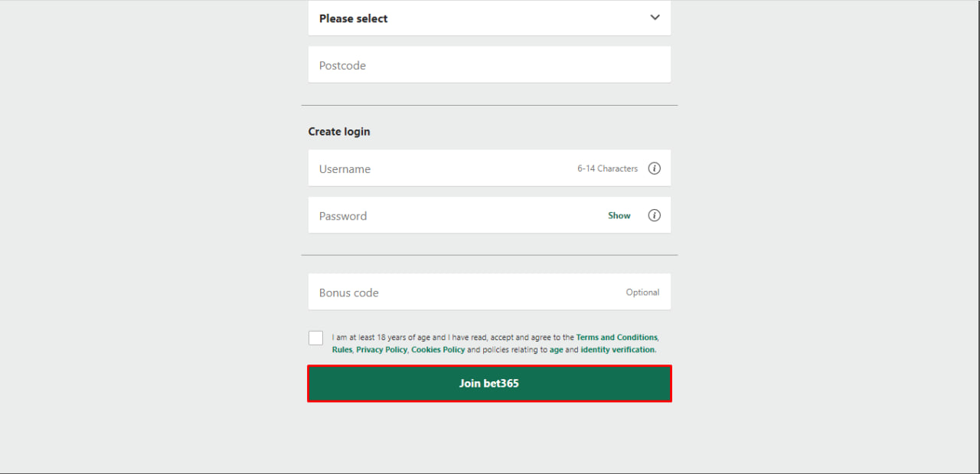
Task: View the Privacy Policy link
Action: [381, 350]
